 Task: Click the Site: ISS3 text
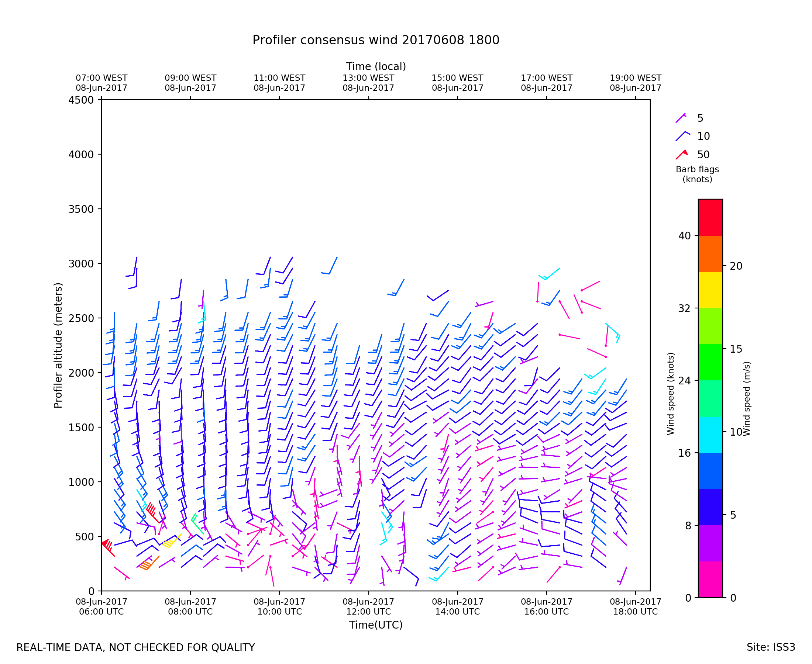point(770,647)
